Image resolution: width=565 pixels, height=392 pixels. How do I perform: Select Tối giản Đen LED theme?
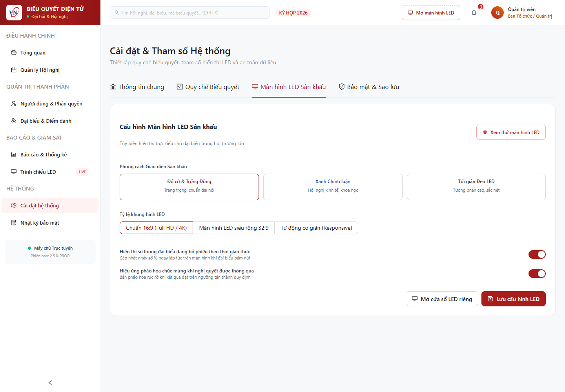click(476, 187)
